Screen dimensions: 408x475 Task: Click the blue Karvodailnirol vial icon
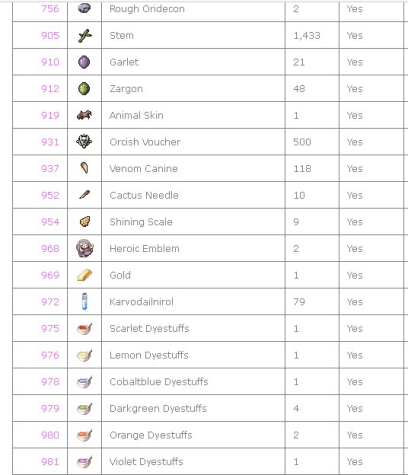pyautogui.click(x=85, y=301)
